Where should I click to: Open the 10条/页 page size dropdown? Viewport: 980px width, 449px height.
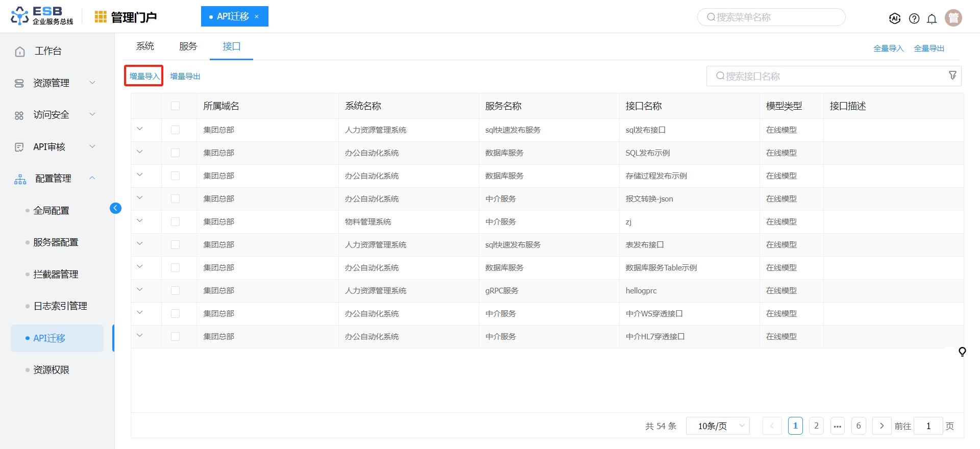(717, 426)
